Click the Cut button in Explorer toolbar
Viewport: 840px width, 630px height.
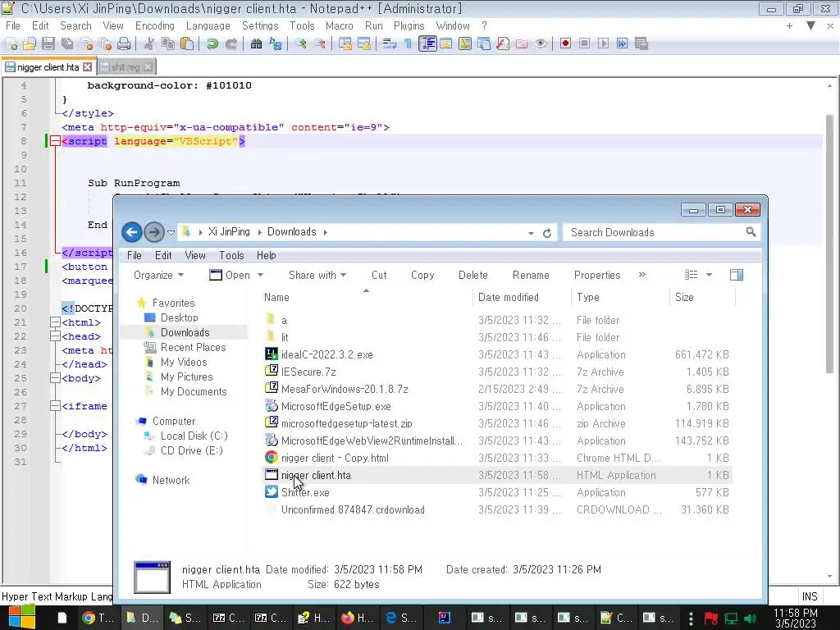[x=379, y=275]
